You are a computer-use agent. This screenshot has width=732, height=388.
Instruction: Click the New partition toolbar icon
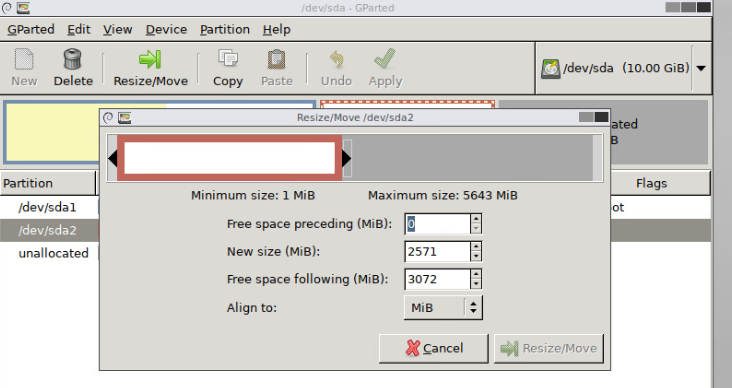coord(24,59)
